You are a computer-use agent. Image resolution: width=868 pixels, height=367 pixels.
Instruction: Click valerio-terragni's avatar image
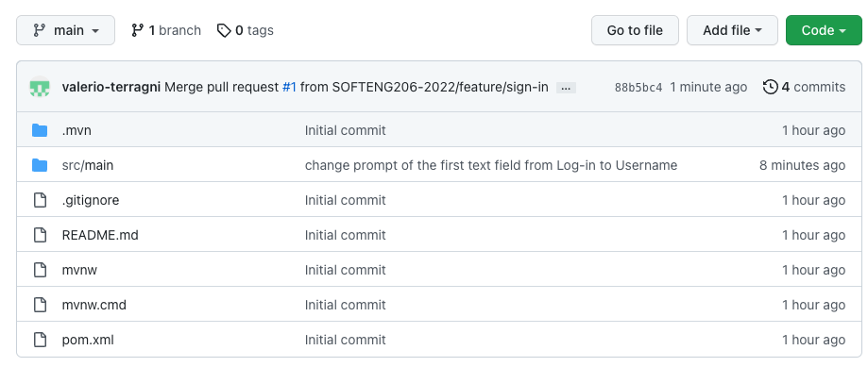pyautogui.click(x=40, y=87)
